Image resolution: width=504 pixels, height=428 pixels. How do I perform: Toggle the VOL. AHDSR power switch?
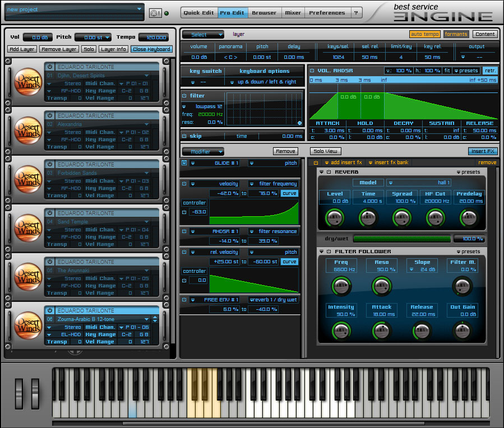point(312,71)
